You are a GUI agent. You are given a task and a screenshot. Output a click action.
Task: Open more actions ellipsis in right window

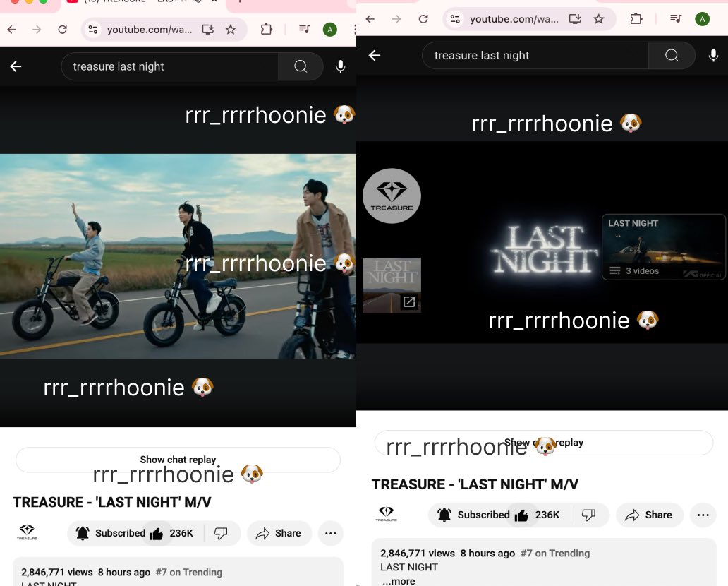(x=703, y=515)
